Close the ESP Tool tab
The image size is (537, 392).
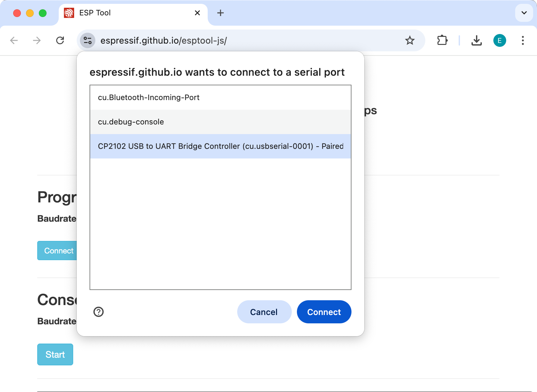point(197,13)
